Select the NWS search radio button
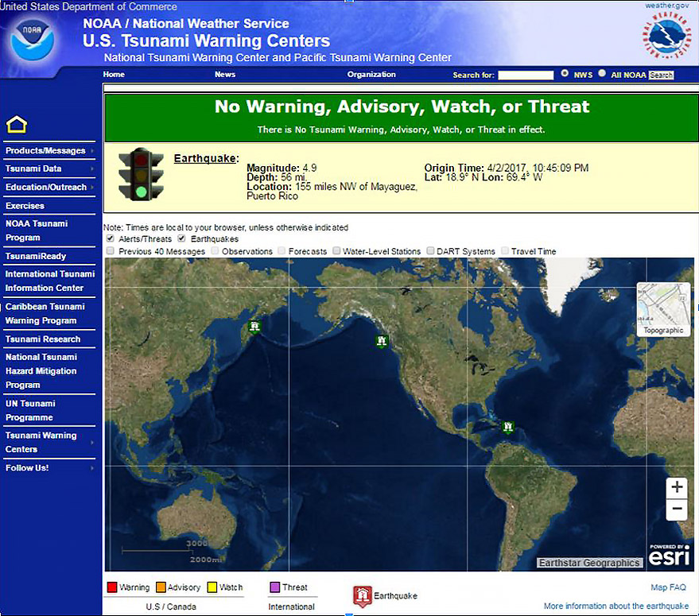Screen dimensions: 699x616 pos(565,73)
